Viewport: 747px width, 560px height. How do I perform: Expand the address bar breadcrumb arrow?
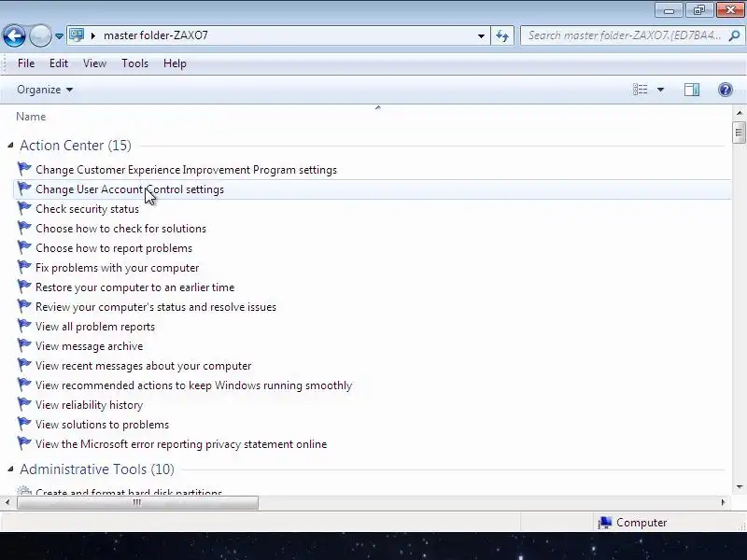click(x=93, y=35)
